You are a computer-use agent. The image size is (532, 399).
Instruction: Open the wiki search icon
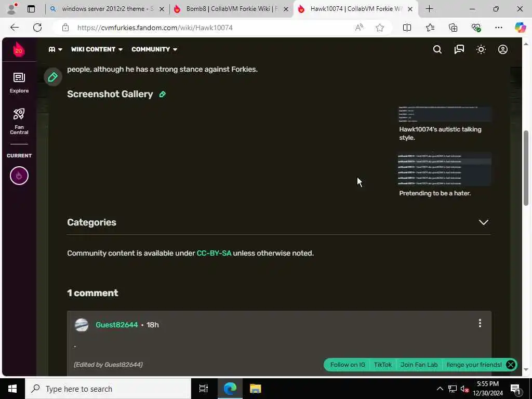pyautogui.click(x=437, y=49)
